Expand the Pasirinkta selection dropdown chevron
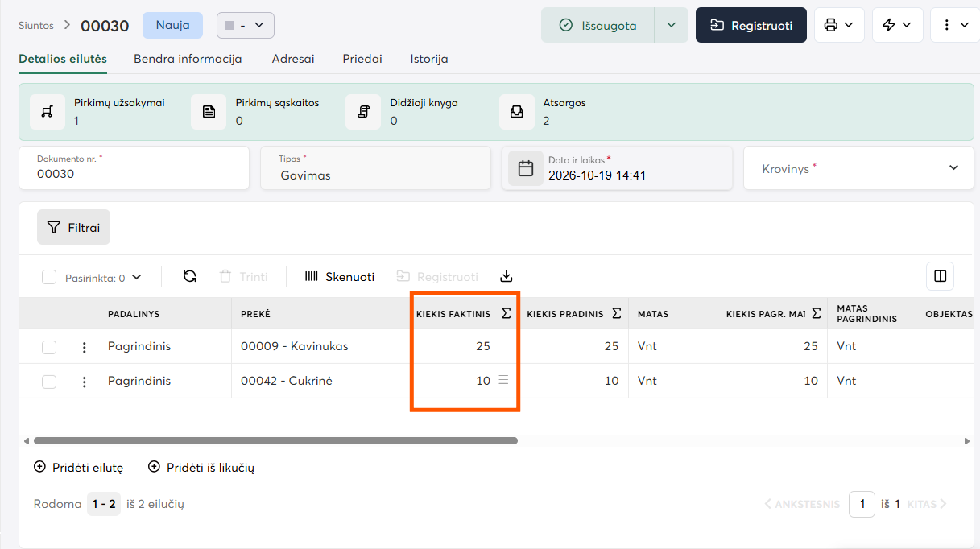This screenshot has height=549, width=980. [136, 277]
